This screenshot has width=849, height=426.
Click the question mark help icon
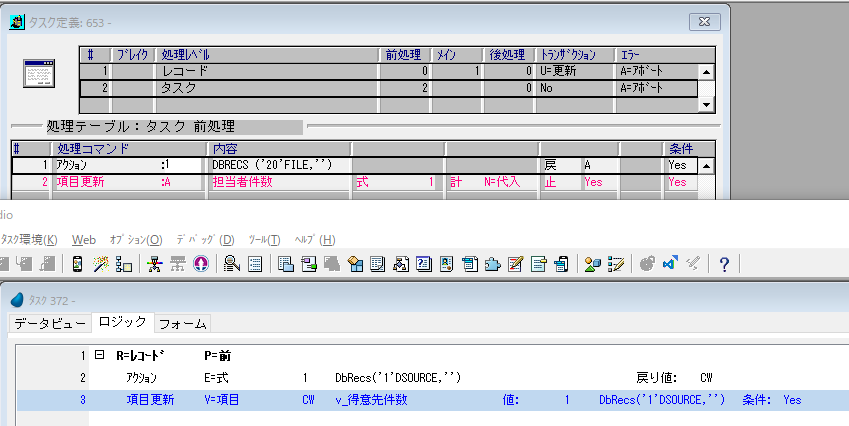(723, 264)
